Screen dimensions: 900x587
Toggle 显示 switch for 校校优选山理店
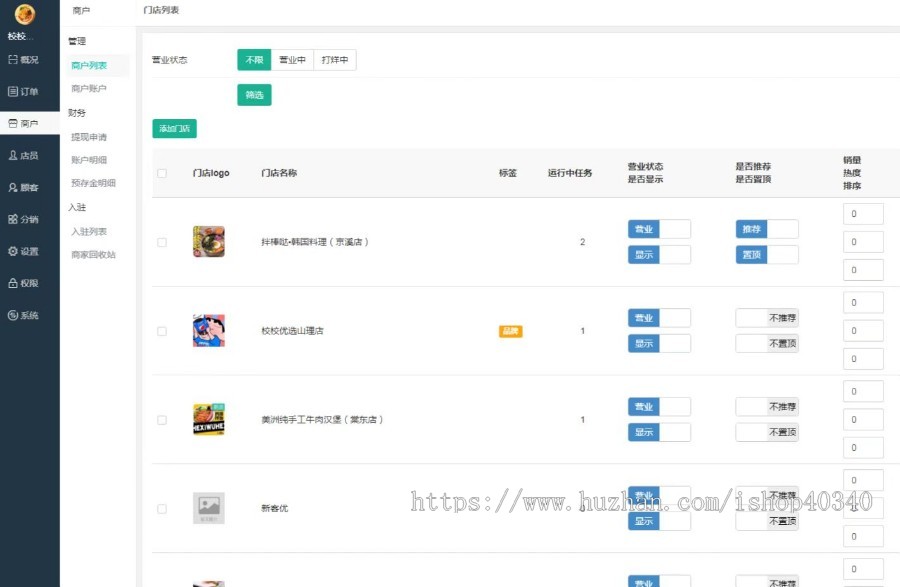(x=659, y=344)
